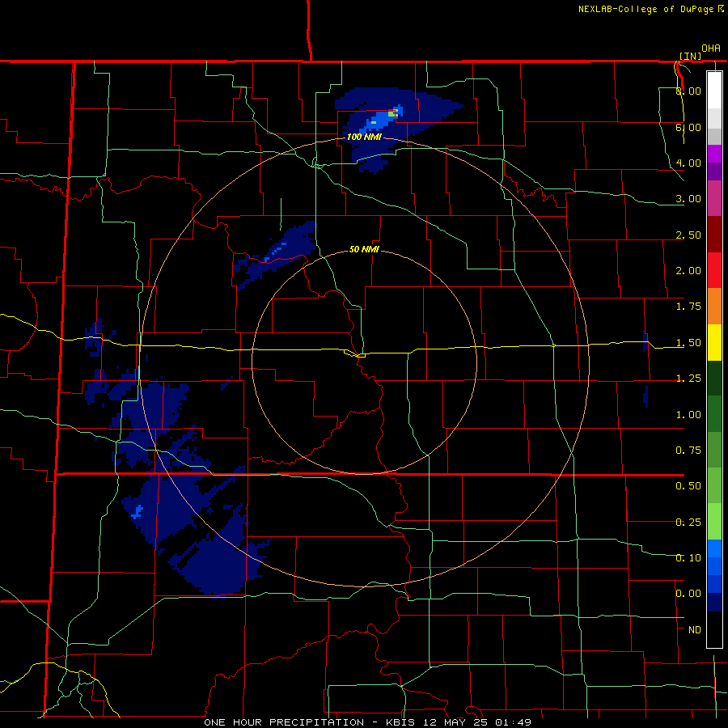The width and height of the screenshot is (728, 728).
Task: Click the 1.25 legend value
Action: 688,379
